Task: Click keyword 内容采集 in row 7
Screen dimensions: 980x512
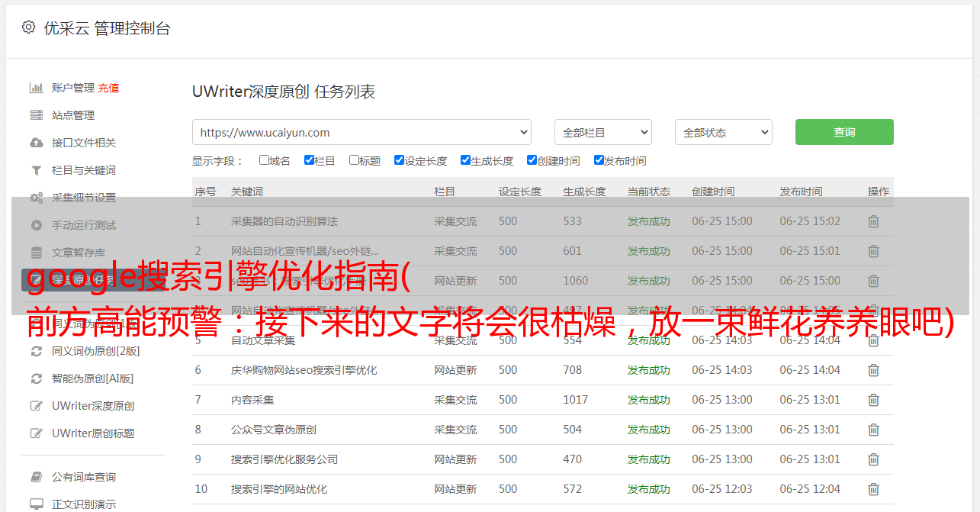Action: (x=252, y=400)
